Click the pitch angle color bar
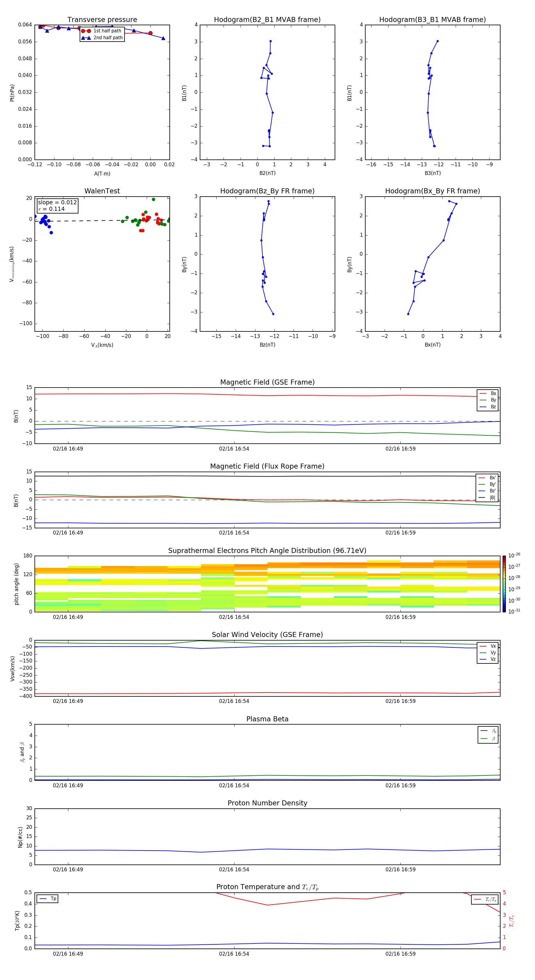The image size is (535, 980). click(x=504, y=584)
